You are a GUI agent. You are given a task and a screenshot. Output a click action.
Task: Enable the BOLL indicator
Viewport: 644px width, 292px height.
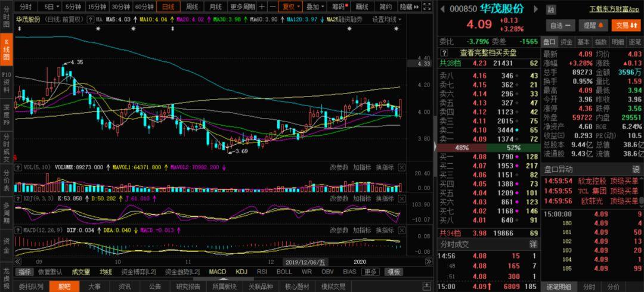coord(284,272)
